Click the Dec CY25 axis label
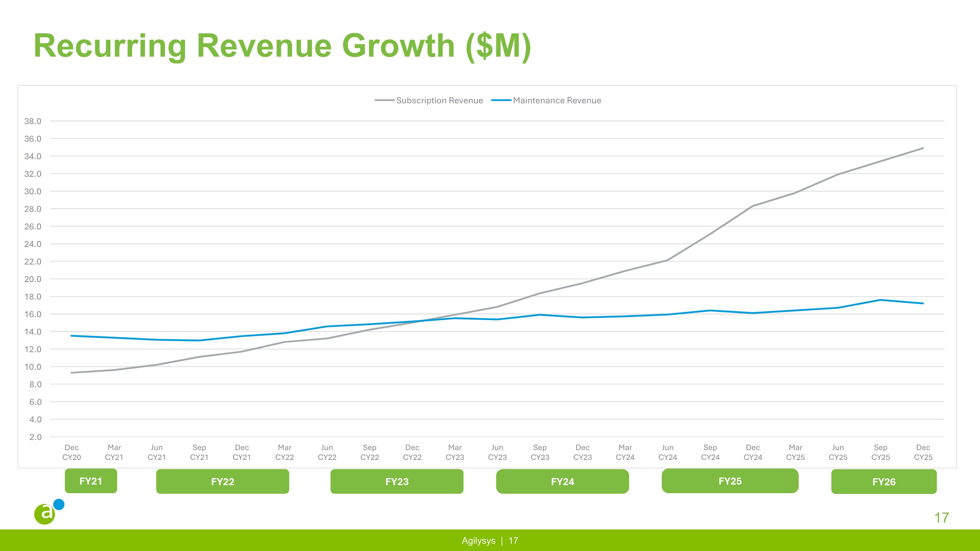 (x=923, y=452)
